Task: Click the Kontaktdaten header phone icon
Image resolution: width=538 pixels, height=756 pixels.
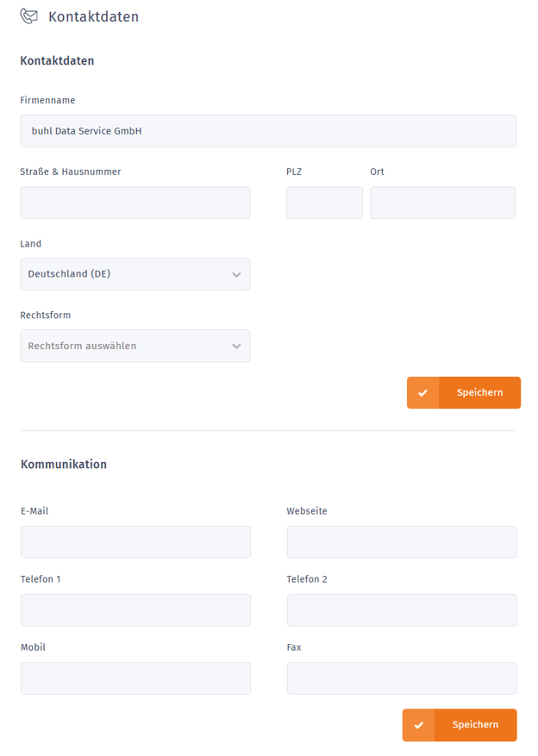Action: coord(29,16)
